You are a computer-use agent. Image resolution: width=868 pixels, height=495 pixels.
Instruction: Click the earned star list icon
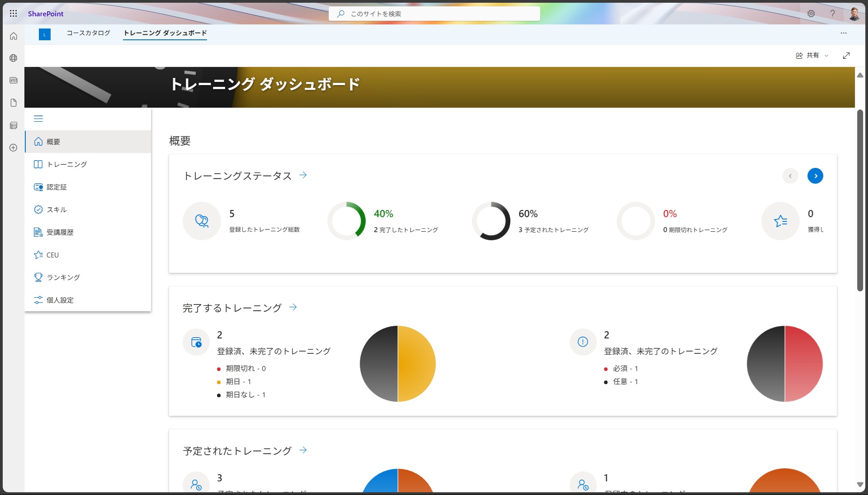pyautogui.click(x=780, y=221)
